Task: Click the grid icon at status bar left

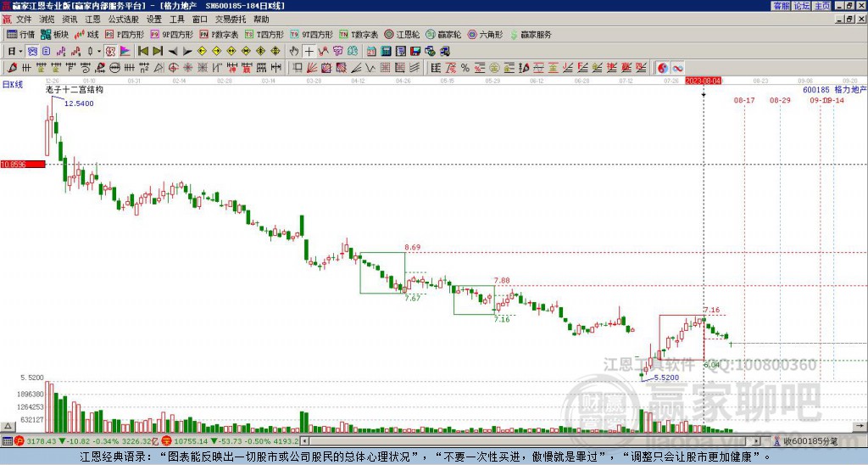Action: pos(7,441)
